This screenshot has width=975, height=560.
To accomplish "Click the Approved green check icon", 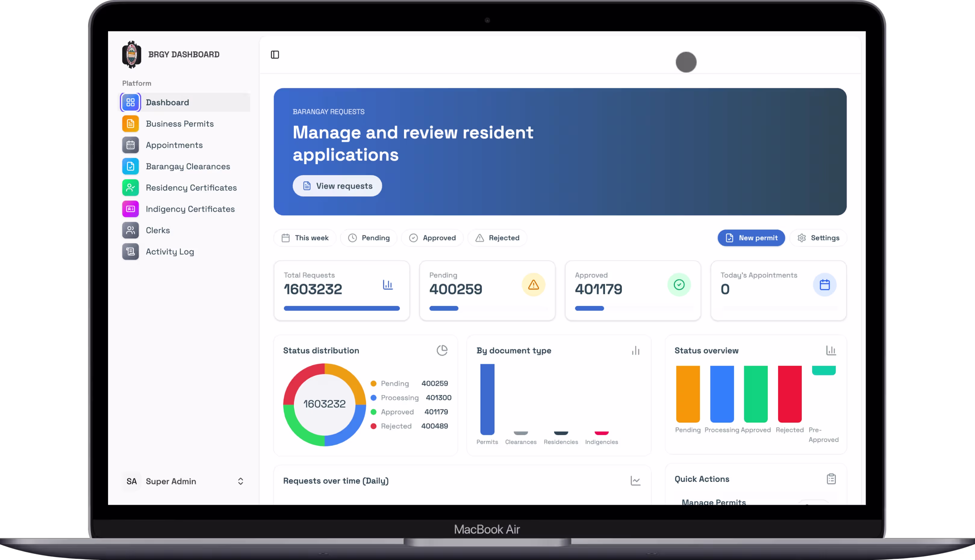I will tap(679, 285).
